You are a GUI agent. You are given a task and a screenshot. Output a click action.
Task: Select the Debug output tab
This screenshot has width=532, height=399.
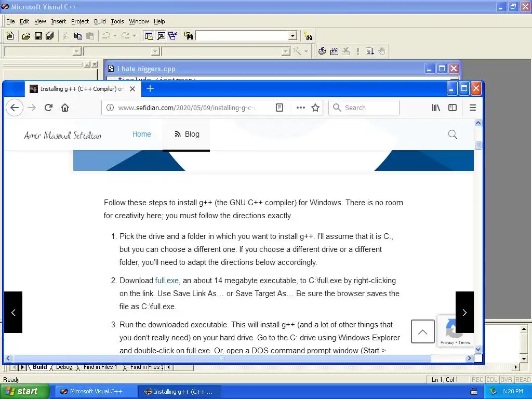coord(64,367)
